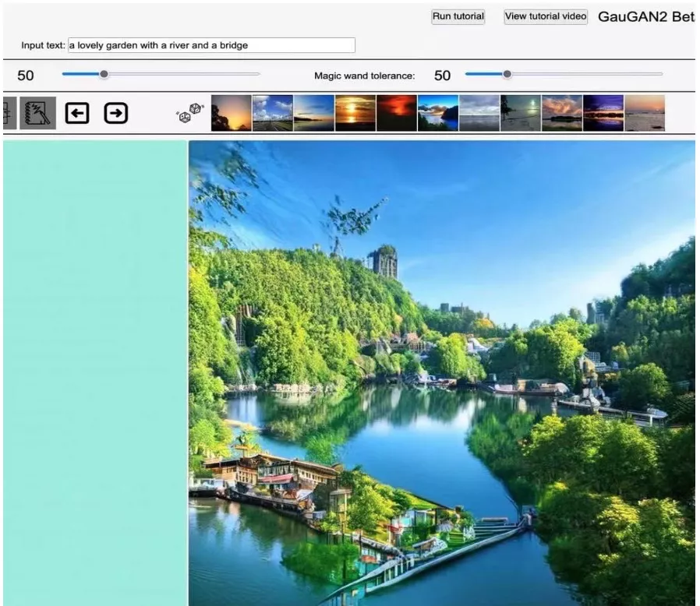The image size is (700, 606).
Task: Click the left arrow button
Action: 77,113
